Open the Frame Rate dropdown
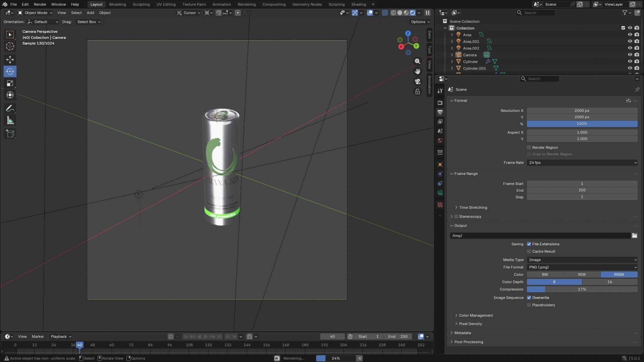The image size is (644, 362). click(x=582, y=162)
